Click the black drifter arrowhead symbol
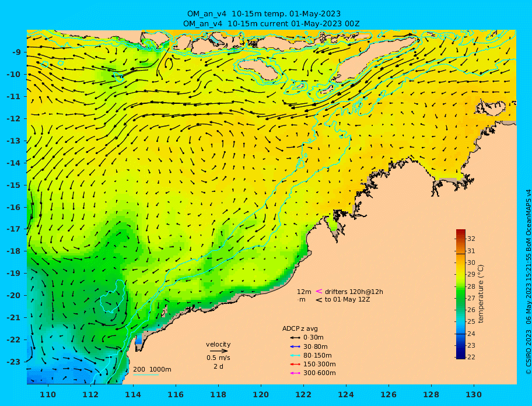Viewport: 532px width, 406px height. tap(319, 300)
